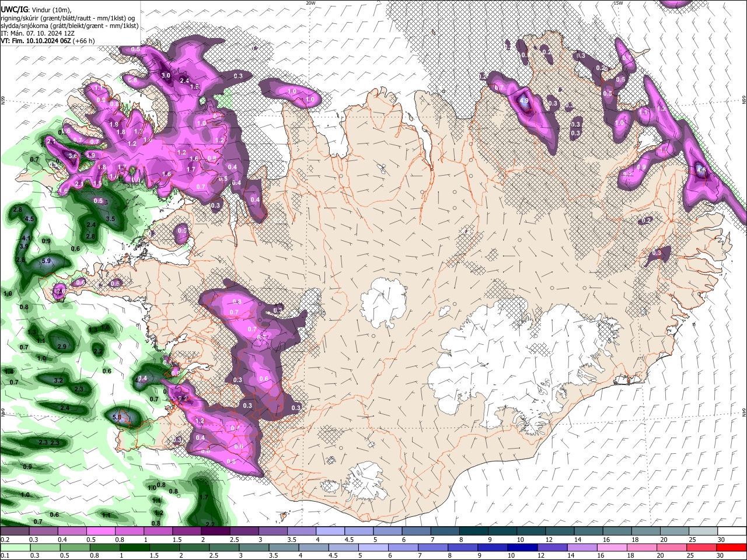Click the '5.8' rainfall value in the southwest
The width and height of the screenshot is (747, 560).
116,417
